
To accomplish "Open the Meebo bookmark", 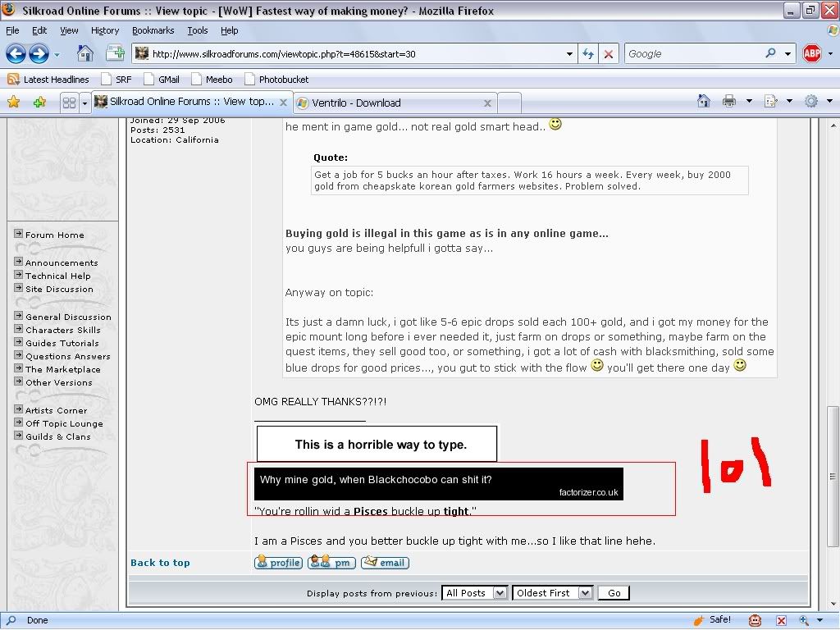I will point(212,80).
